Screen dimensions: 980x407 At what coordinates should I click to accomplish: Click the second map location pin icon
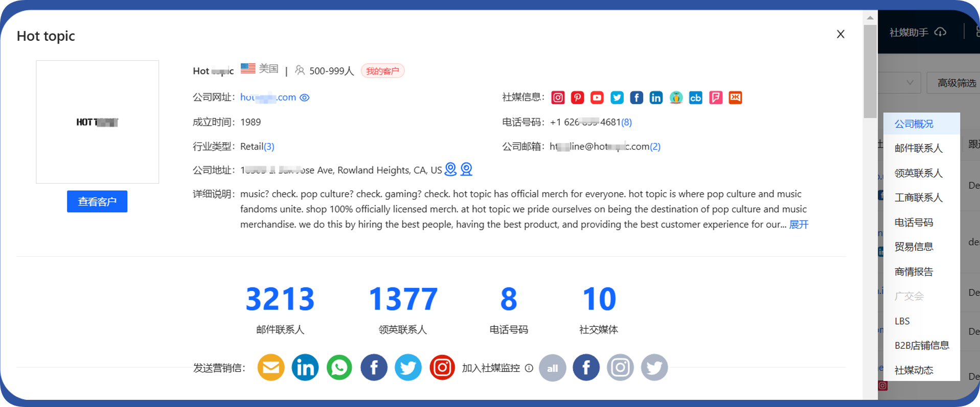coord(466,169)
